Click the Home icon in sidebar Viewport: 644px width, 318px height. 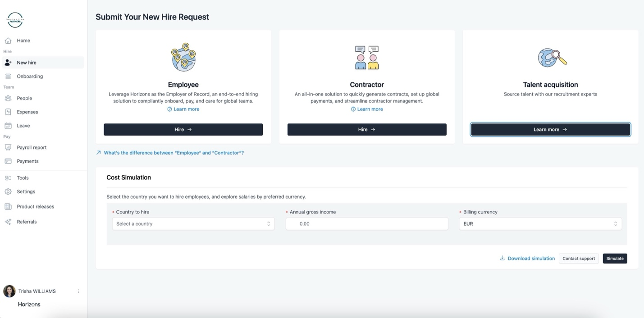[x=8, y=41]
